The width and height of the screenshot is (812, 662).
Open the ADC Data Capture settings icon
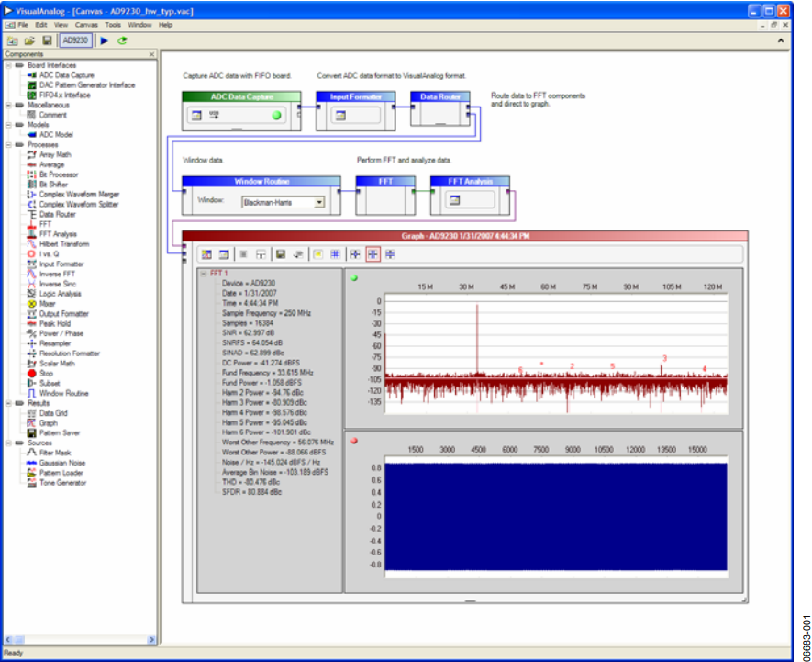coord(196,115)
